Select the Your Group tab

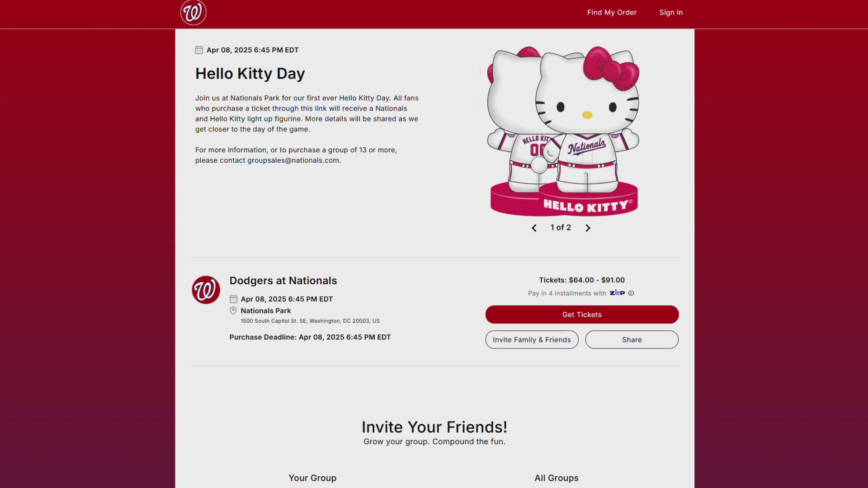pyautogui.click(x=312, y=478)
